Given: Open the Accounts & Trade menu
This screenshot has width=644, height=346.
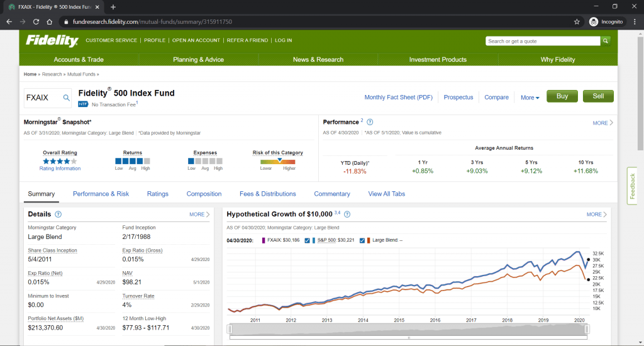Looking at the screenshot, I should pos(79,60).
